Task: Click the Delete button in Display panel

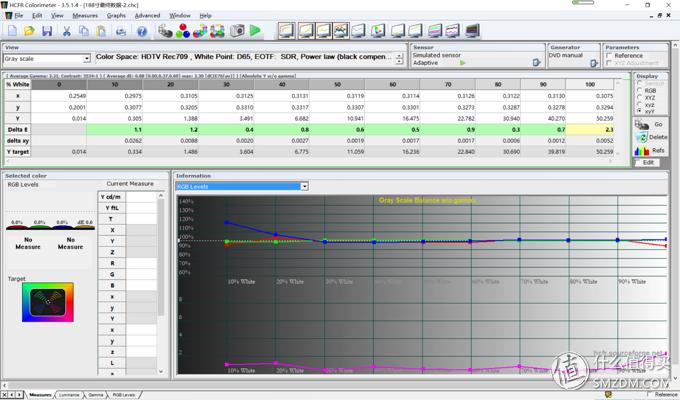Action: coord(652,137)
